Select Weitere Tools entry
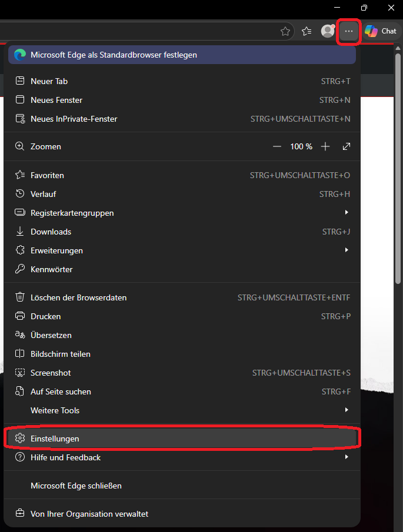 [x=182, y=410]
